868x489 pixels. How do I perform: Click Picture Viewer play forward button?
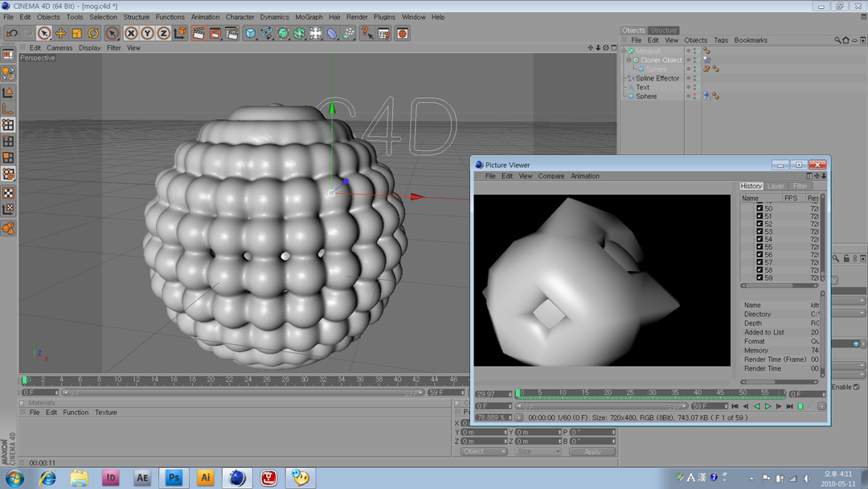pos(768,406)
